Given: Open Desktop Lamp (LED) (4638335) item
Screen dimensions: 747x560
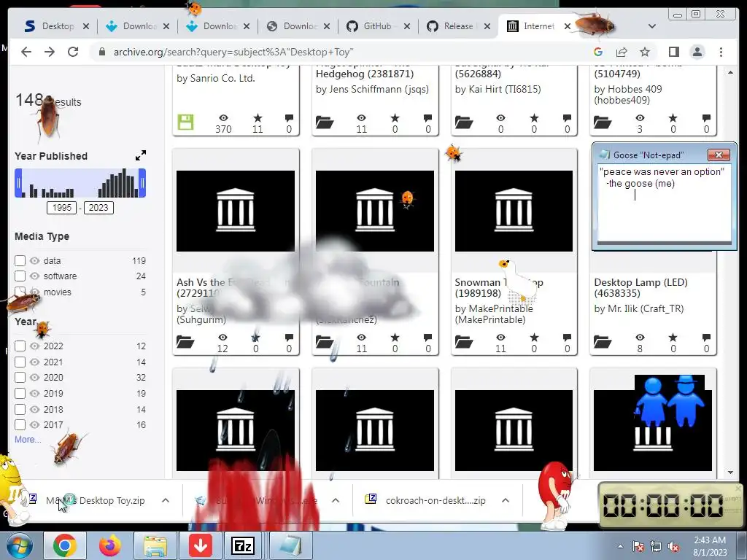Looking at the screenshot, I should click(640, 287).
